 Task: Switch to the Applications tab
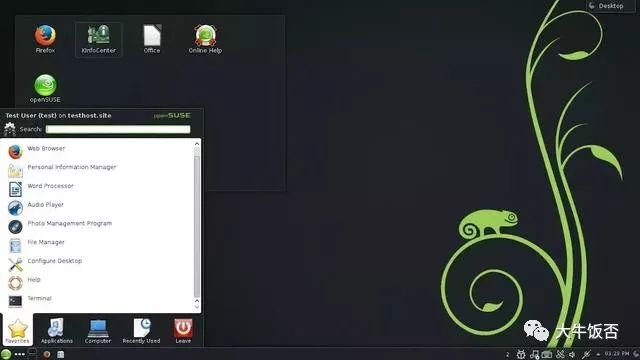pos(57,331)
